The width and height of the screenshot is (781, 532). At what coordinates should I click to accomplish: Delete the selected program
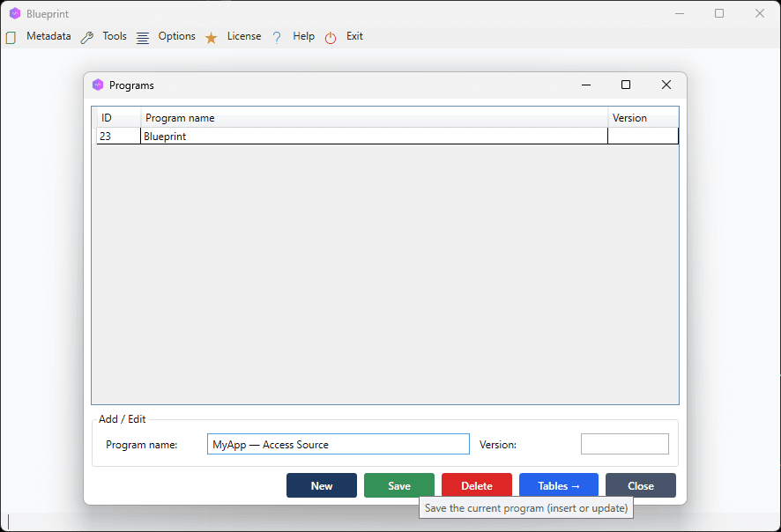476,485
